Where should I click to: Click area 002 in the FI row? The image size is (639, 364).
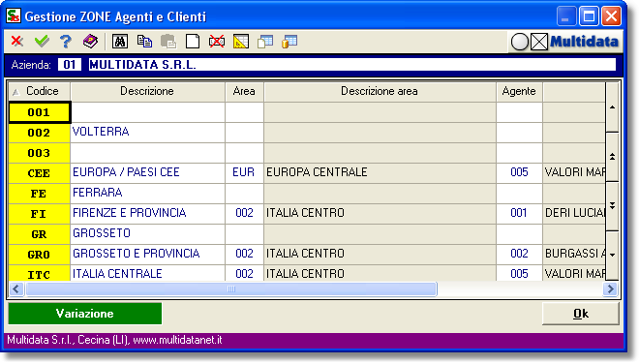coord(244,214)
